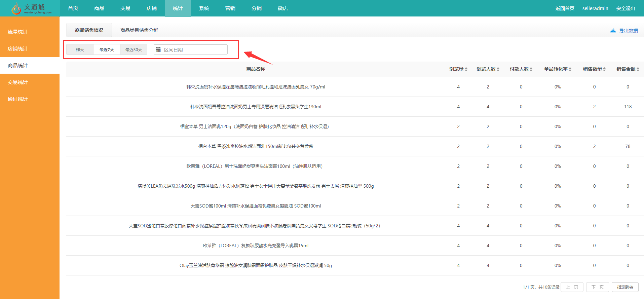Click 安全退出 to log out
This screenshot has width=644, height=299.
pos(626,8)
